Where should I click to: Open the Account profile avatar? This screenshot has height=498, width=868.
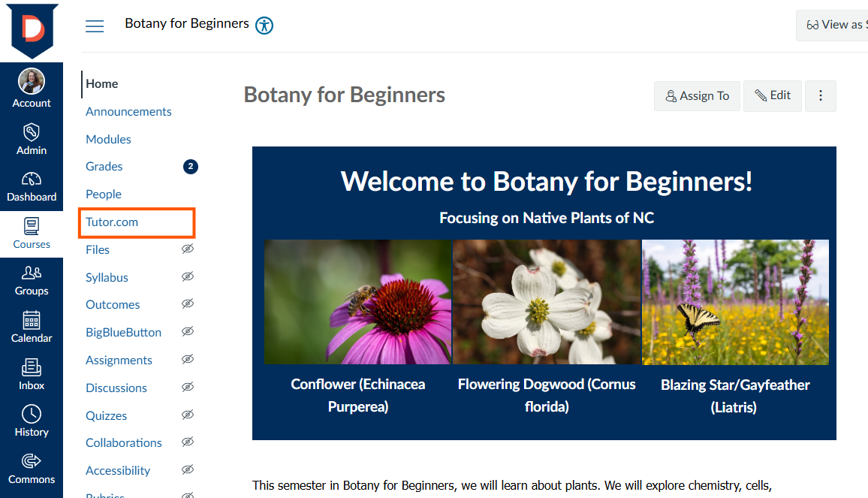tap(32, 81)
